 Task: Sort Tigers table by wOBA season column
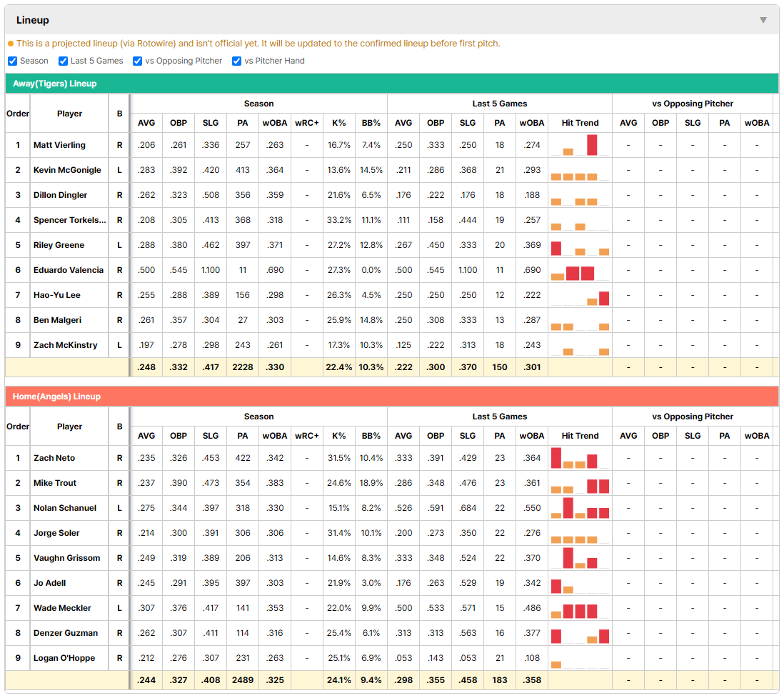[x=274, y=123]
